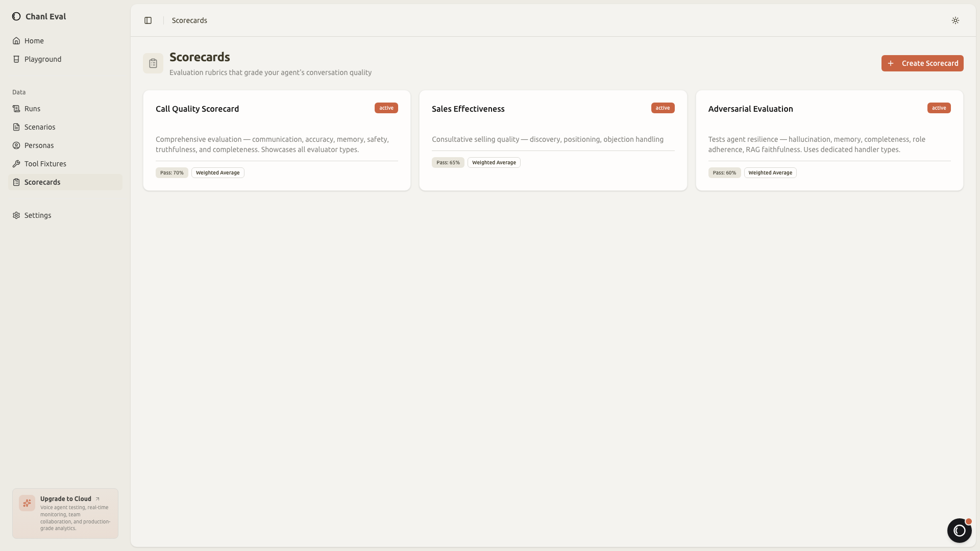
Task: Toggle the active badge on Call Quality Scorecard
Action: pyautogui.click(x=386, y=108)
